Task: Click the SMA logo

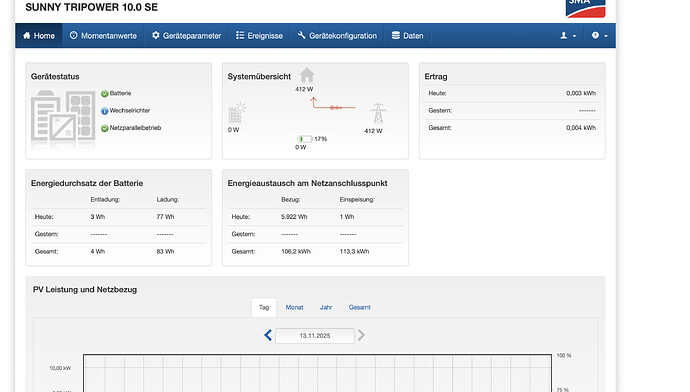Action: pyautogui.click(x=585, y=8)
